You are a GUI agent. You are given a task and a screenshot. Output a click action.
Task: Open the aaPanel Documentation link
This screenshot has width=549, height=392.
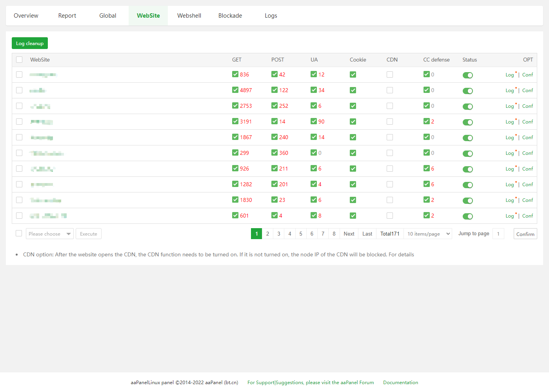(400, 383)
